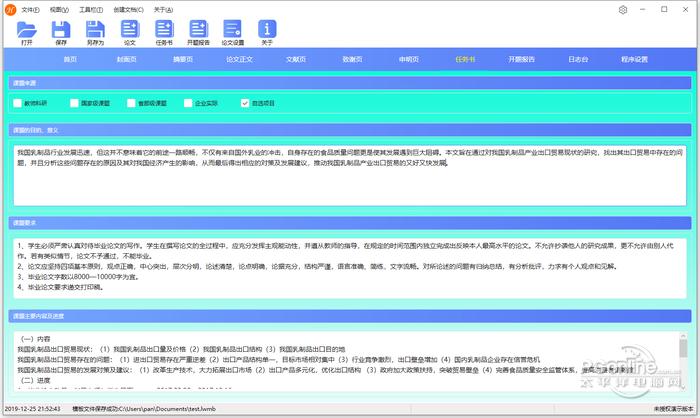
Task: Click the 关于 info icon in toolbar
Action: coord(267,29)
